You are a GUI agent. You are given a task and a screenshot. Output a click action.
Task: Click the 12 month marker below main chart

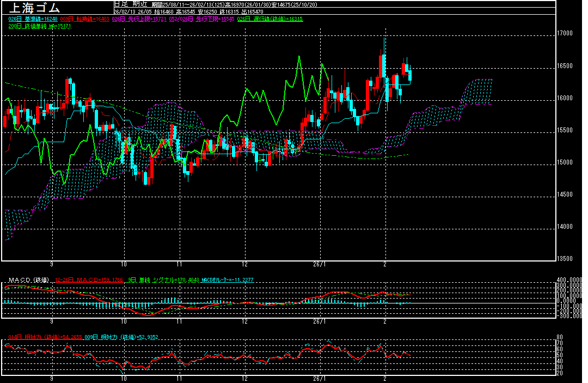click(244, 263)
